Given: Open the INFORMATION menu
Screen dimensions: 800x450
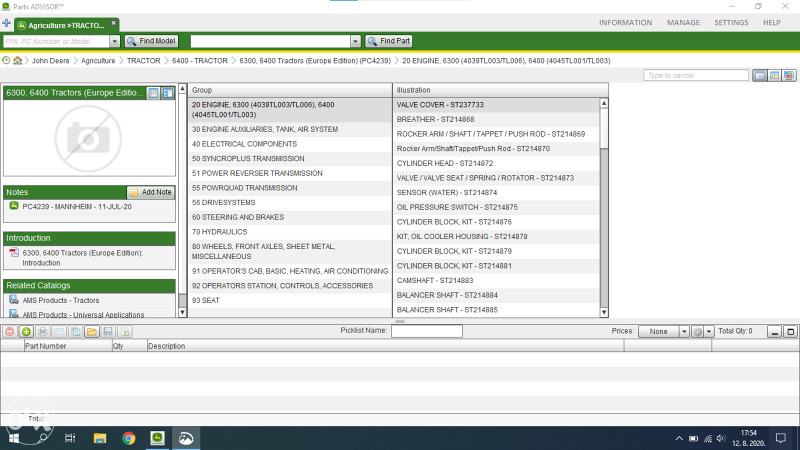Looking at the screenshot, I should pyautogui.click(x=626, y=22).
